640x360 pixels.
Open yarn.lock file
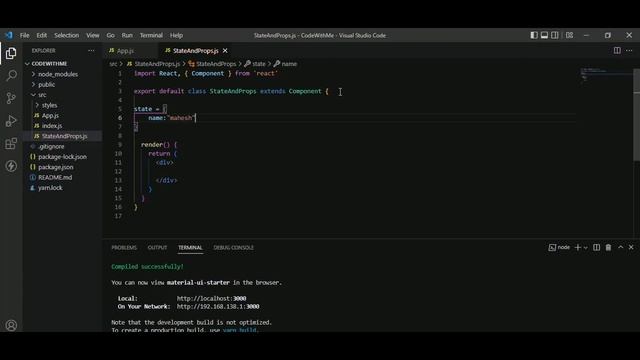click(x=50, y=188)
